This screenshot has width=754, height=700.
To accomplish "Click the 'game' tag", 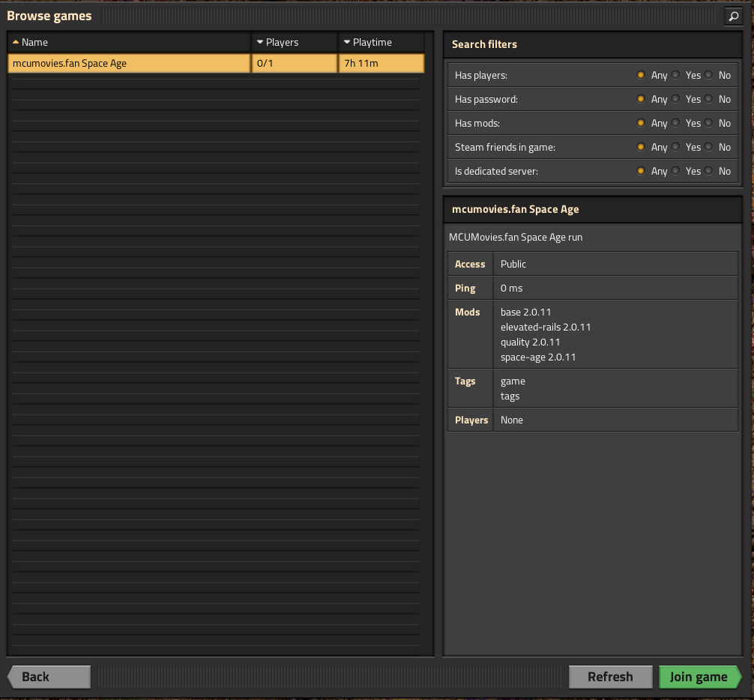I will (x=513, y=381).
